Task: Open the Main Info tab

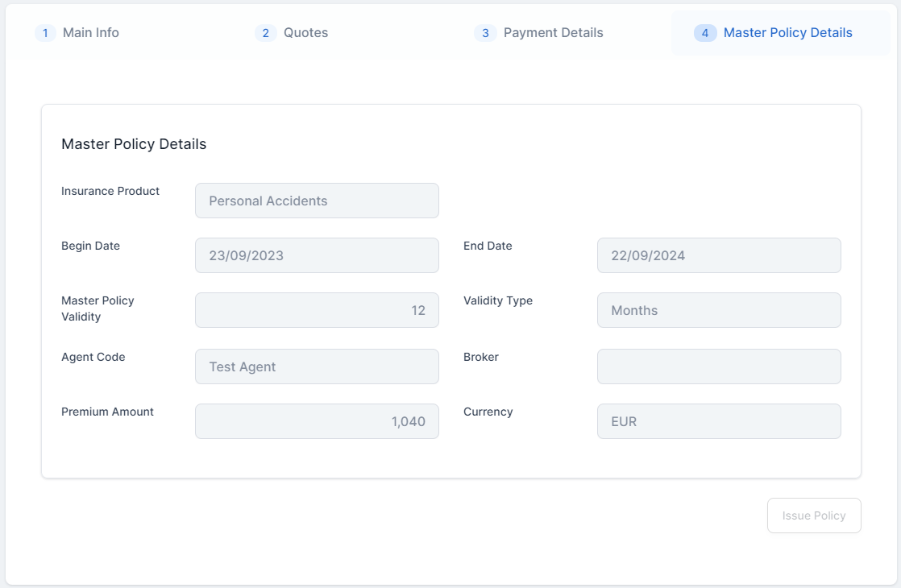Action: pyautogui.click(x=90, y=33)
